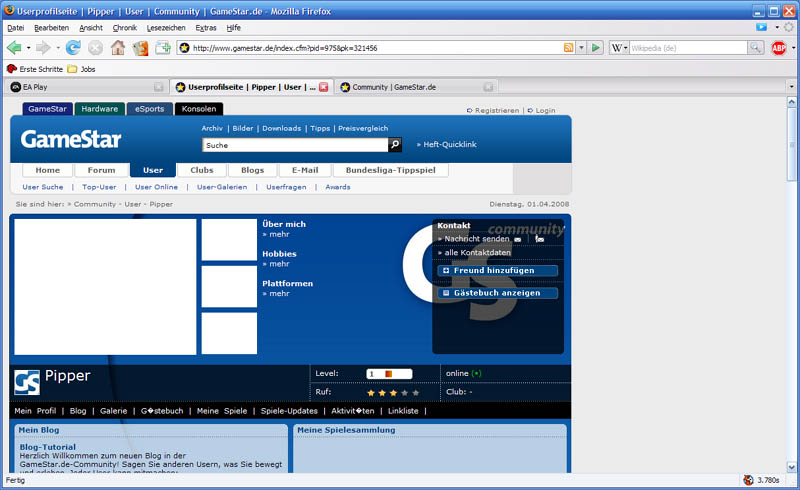This screenshot has height=490, width=800.
Task: Open a new tab with the plus icon
Action: 163,48
